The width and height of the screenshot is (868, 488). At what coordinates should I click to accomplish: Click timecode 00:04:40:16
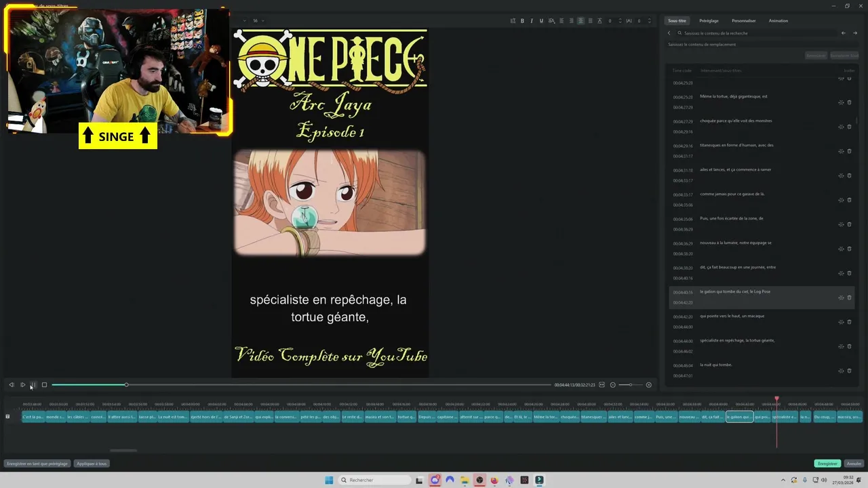click(682, 293)
